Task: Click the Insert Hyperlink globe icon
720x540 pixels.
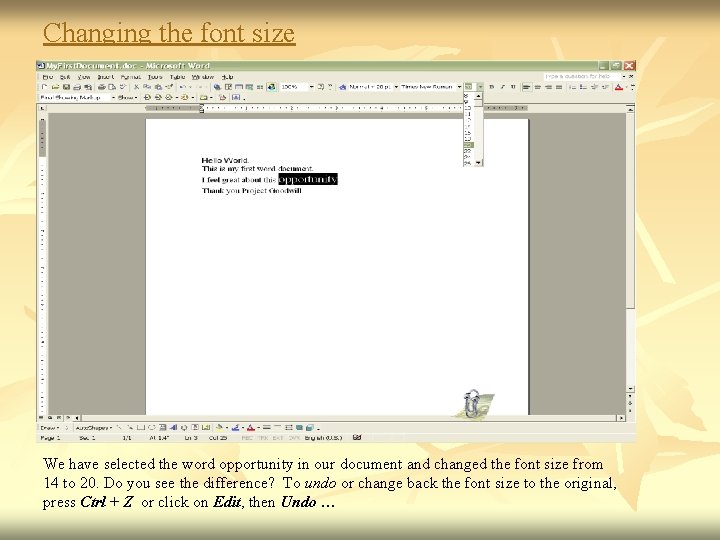Action: pyautogui.click(x=217, y=87)
